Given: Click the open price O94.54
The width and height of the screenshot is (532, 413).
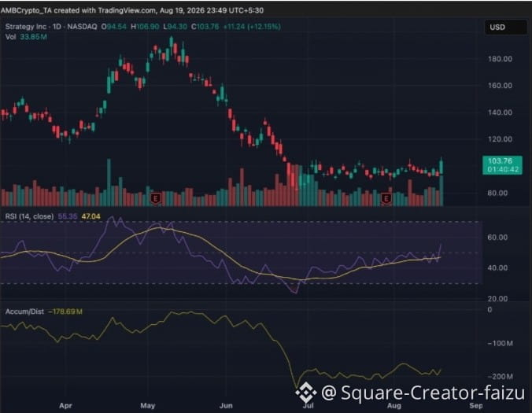Looking at the screenshot, I should click(114, 27).
